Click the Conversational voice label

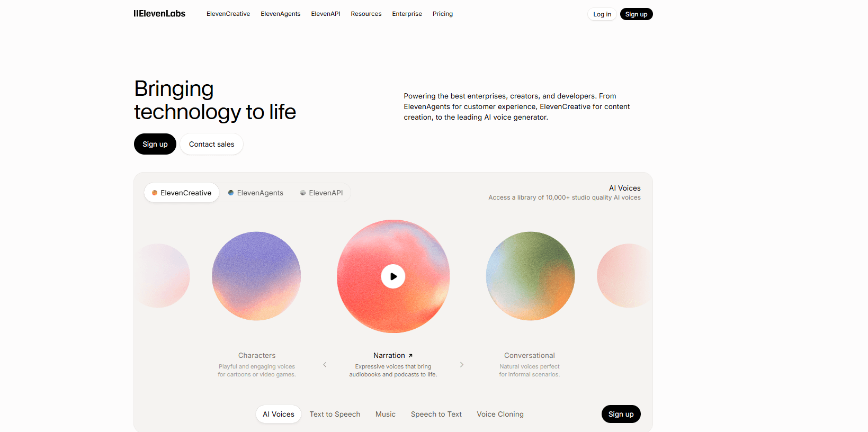tap(530, 356)
